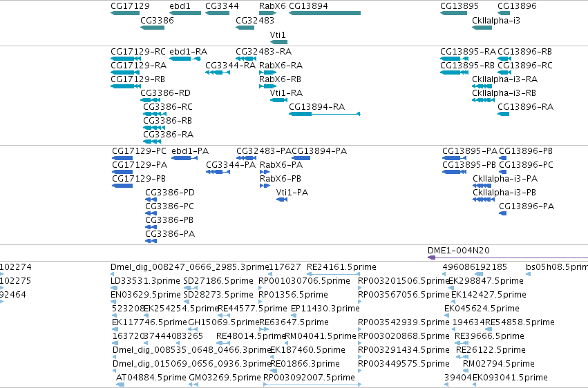Select the Vti1-RA transcript
This screenshot has height=388, width=588.
(x=278, y=100)
